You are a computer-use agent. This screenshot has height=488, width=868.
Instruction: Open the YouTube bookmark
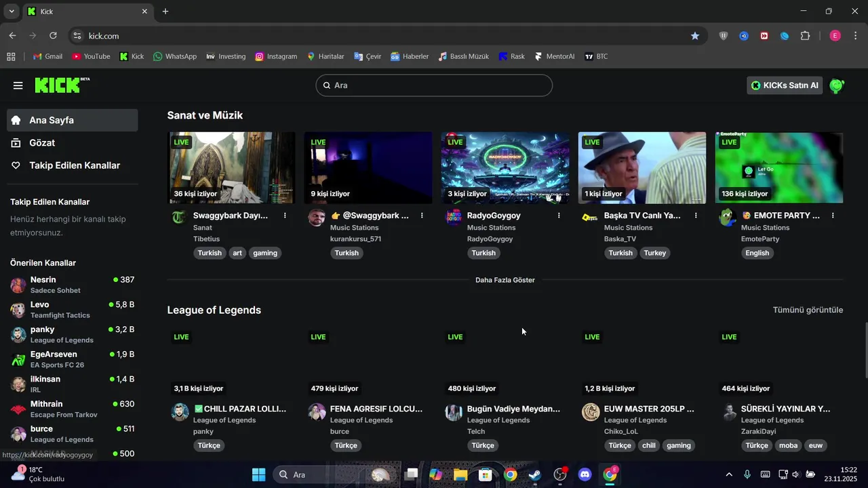pyautogui.click(x=91, y=56)
